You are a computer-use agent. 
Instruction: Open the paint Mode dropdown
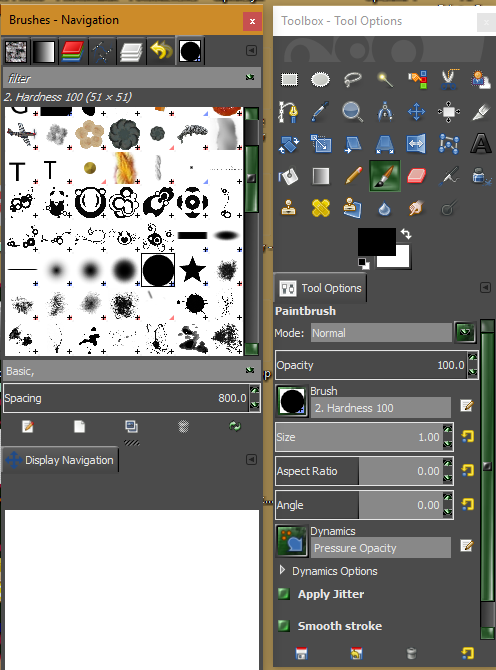point(465,332)
